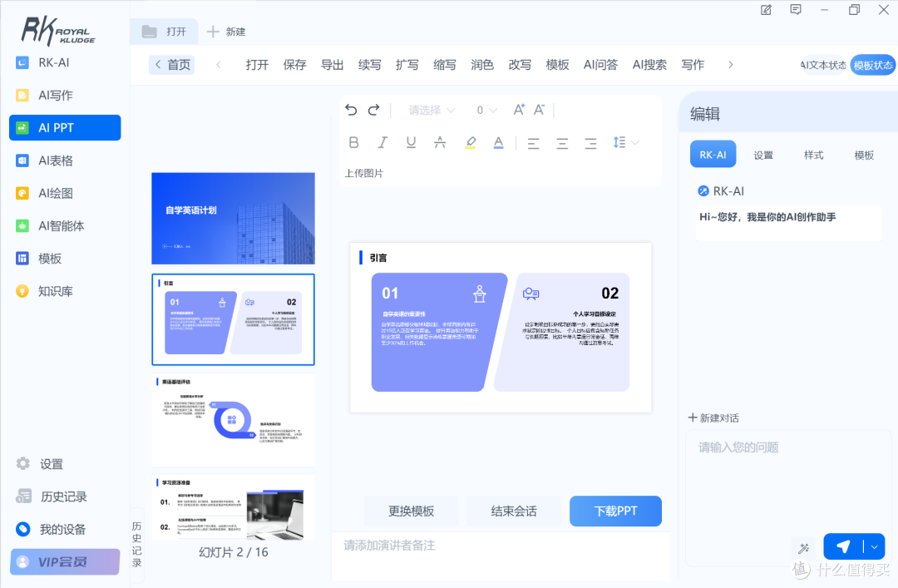Toggle bold formatting

point(354,143)
